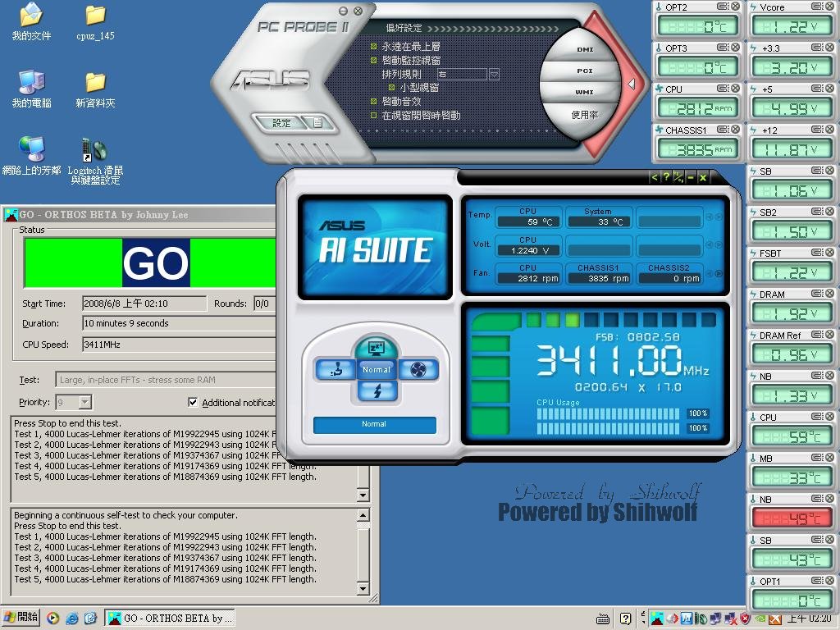
Task: Click the Normal center button in AI Suite
Action: 377,370
